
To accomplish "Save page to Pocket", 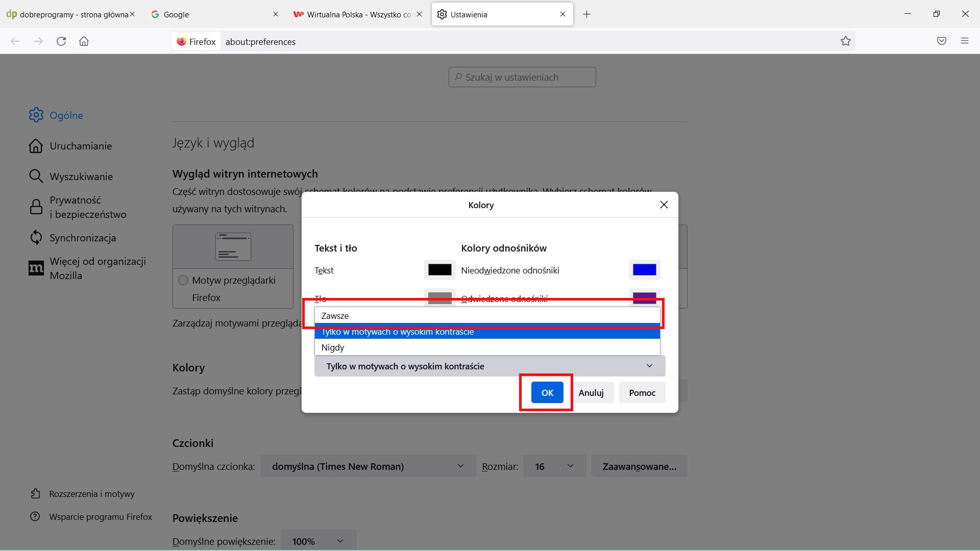I will click(x=941, y=41).
